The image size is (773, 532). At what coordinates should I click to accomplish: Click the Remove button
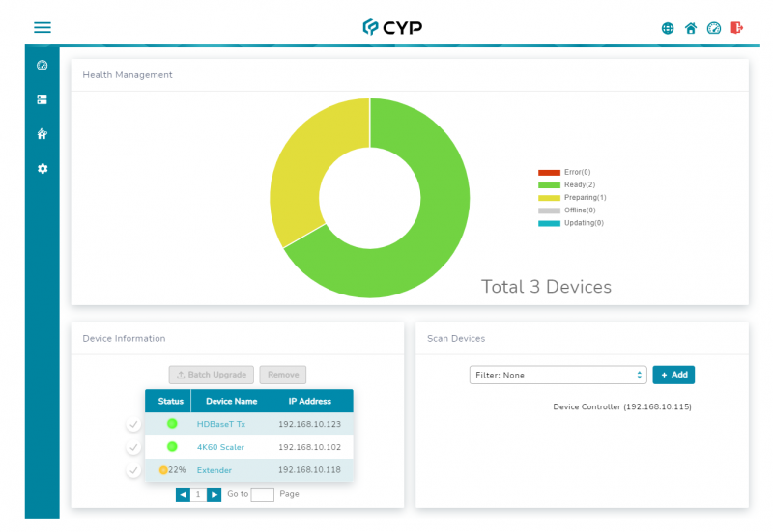(x=283, y=375)
